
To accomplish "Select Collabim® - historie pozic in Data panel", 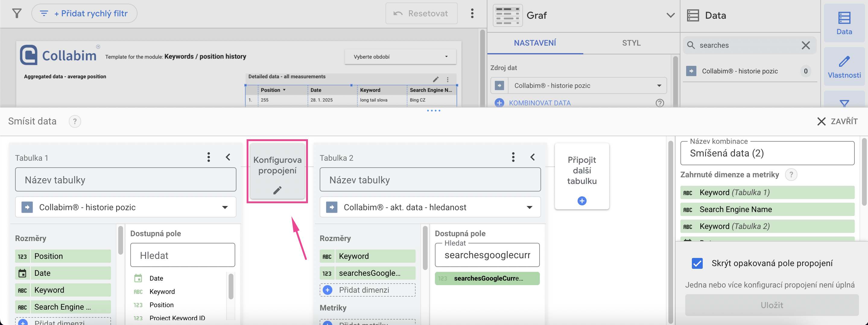I will coord(749,71).
